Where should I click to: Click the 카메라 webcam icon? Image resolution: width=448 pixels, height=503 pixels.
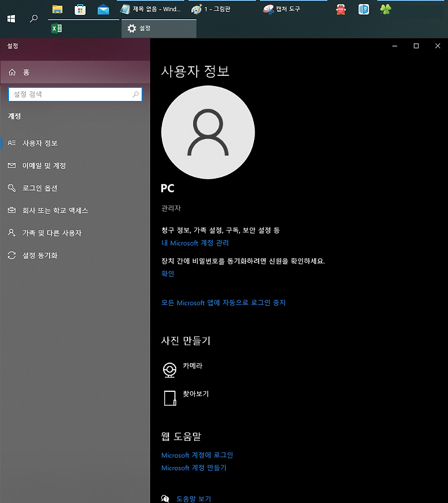coord(170,370)
